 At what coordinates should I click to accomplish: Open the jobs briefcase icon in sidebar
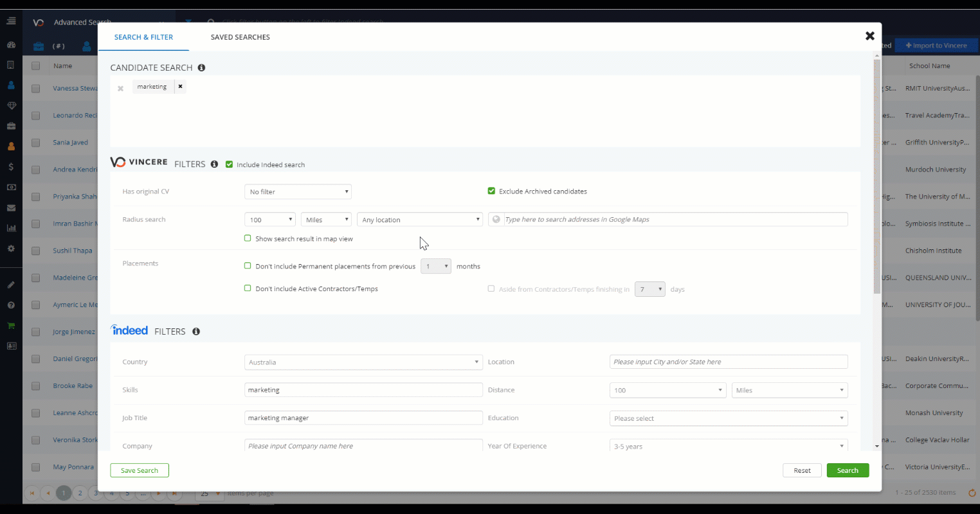pyautogui.click(x=11, y=126)
